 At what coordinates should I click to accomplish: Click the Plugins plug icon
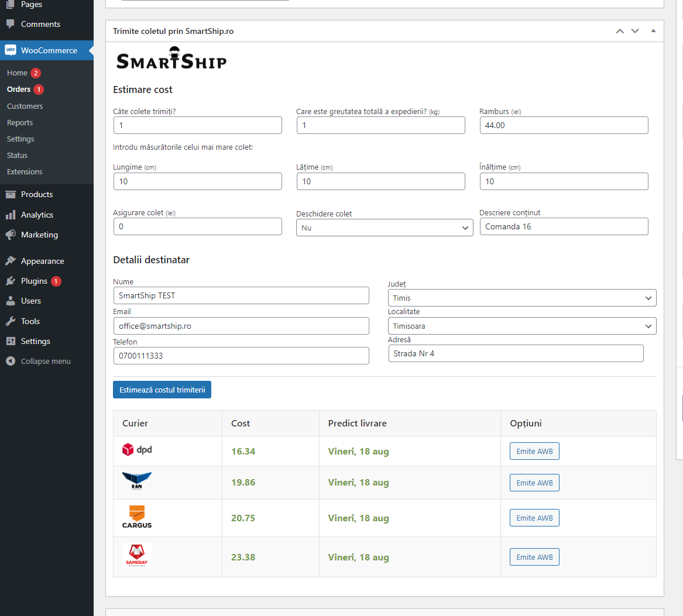[x=11, y=281]
